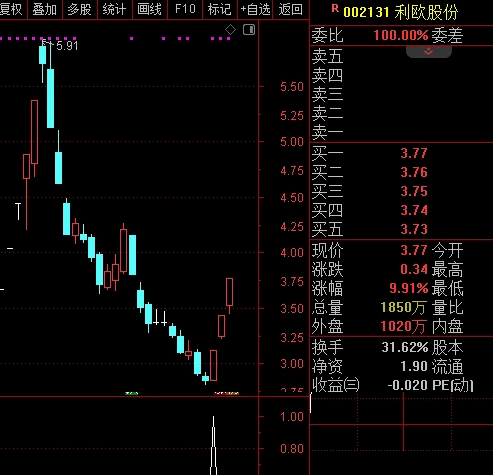This screenshot has width=493, height=475.
Task: Open the 统计 statistics tool
Action: click(x=114, y=9)
